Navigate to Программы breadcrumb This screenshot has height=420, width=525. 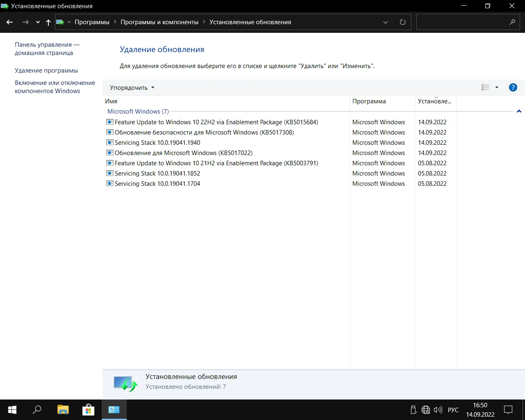tap(92, 22)
